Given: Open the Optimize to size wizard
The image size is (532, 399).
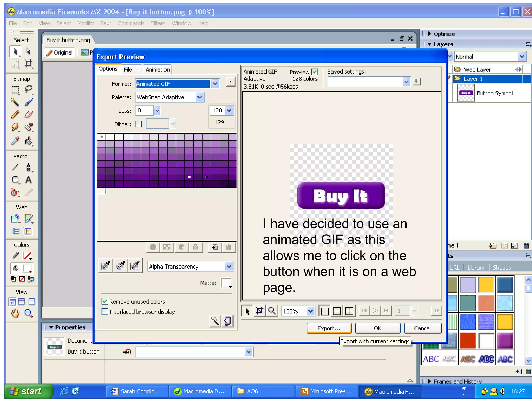Looking at the screenshot, I should (227, 321).
